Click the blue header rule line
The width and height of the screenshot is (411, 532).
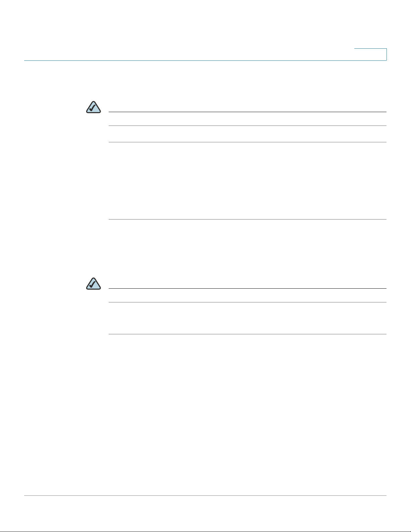click(x=205, y=60)
